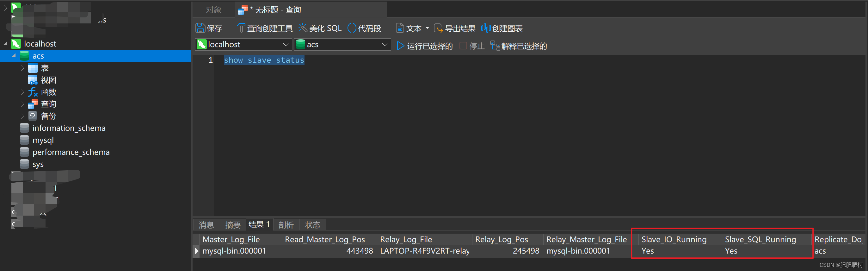Expand the Tables (表) node

click(22, 68)
